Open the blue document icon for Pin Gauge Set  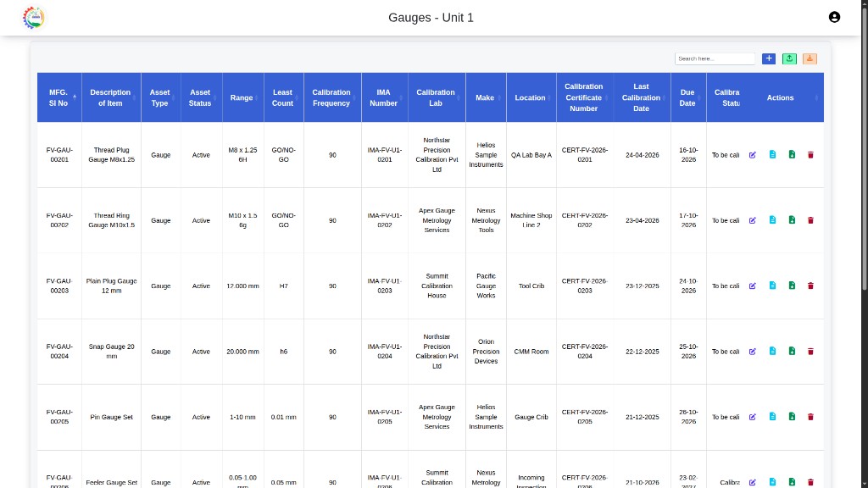click(x=772, y=417)
